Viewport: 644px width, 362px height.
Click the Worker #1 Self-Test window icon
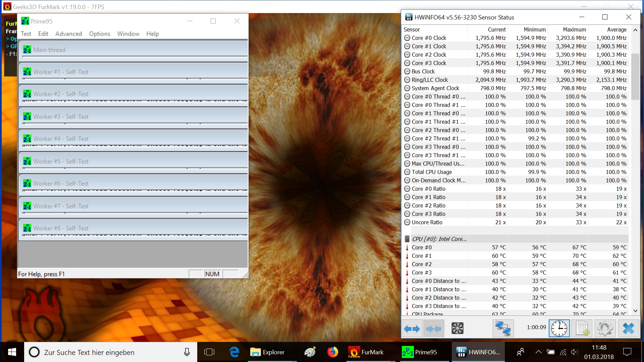pos(27,72)
